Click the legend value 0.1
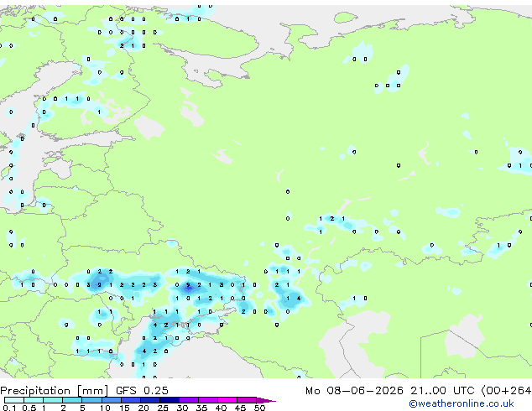Image resolution: width=532 pixels, height=411 pixels. (x=9, y=408)
